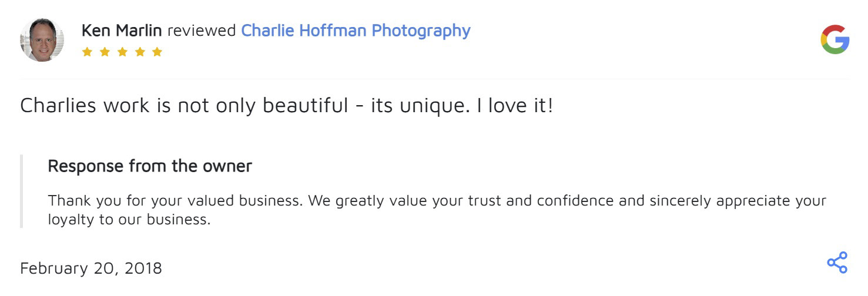Open Ken Marlin's profile photo

click(x=42, y=40)
